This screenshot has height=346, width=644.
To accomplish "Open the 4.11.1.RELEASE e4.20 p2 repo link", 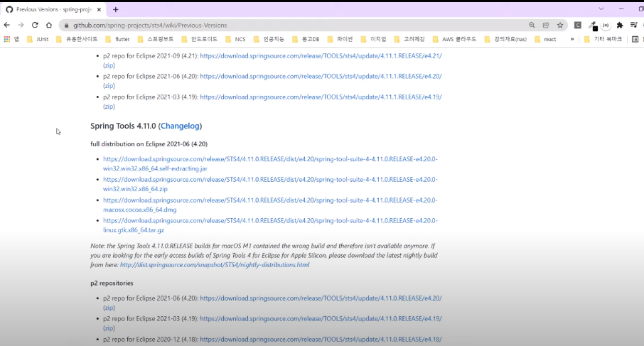I will (321, 76).
